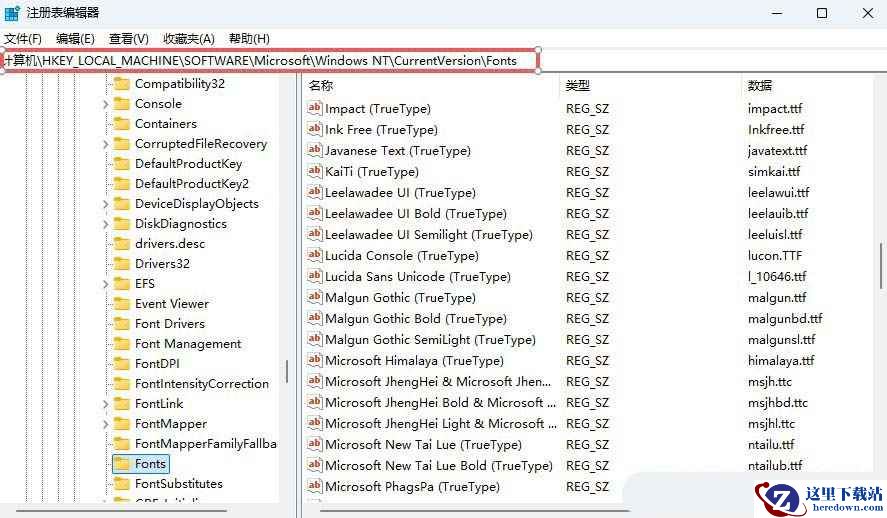The image size is (887, 518).
Task: Click the ab icon next to KaiTi (TrueType)
Action: (x=314, y=172)
